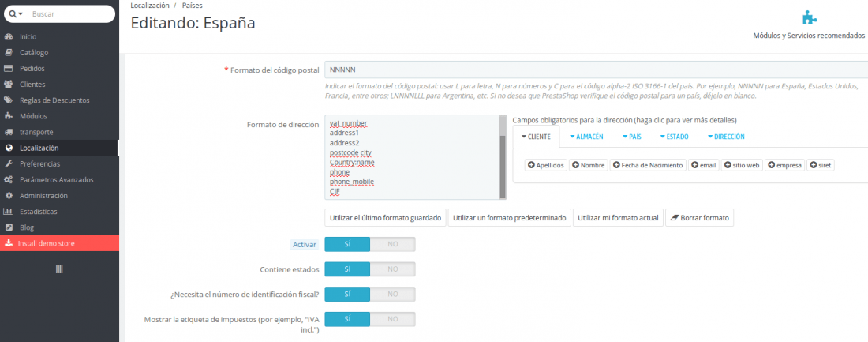Screen dimensions: 868x342
Task: Click the eraser icon on Borrar formato
Action: click(674, 219)
